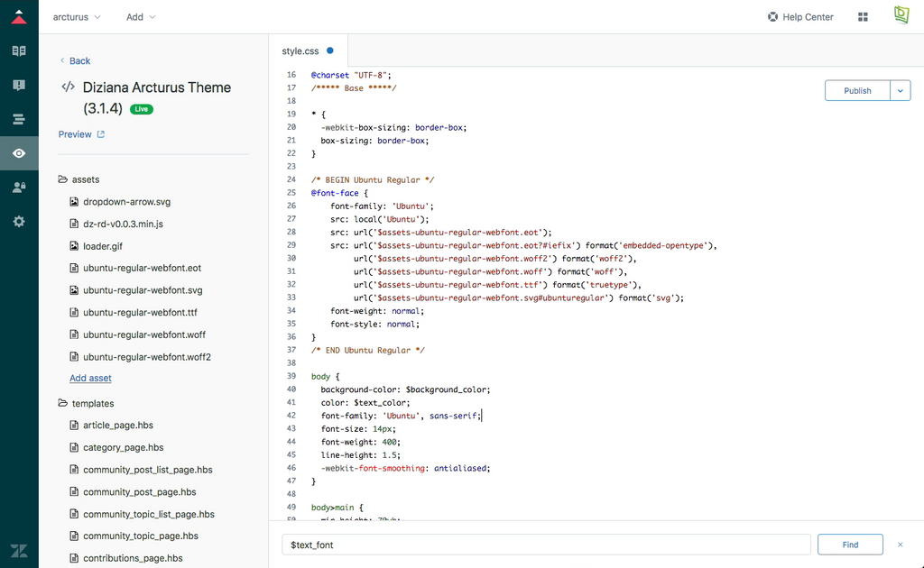Viewport: 924px width, 568px height.
Task: Expand the Publish button dropdown arrow
Action: pyautogui.click(x=901, y=90)
